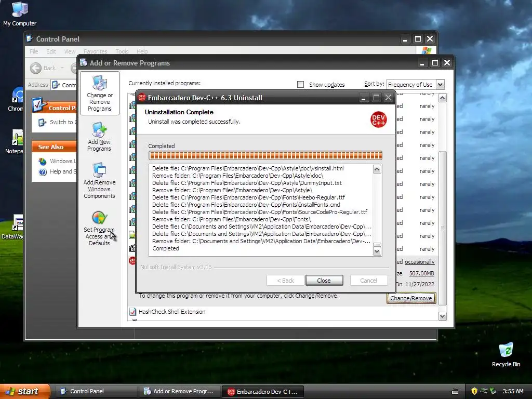Open Add/Remove Windows Components
Image resolution: width=532 pixels, height=399 pixels.
point(99,180)
